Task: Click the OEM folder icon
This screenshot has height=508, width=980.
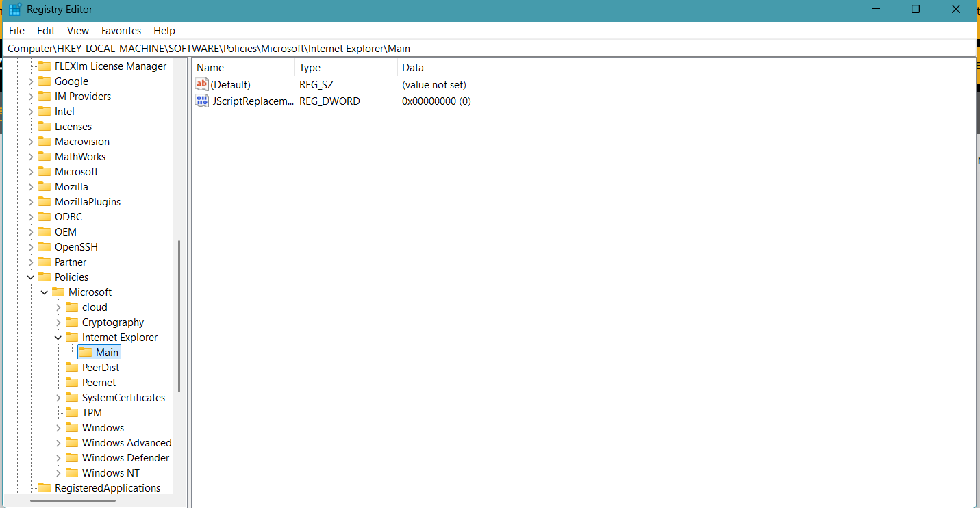Action: pos(45,232)
